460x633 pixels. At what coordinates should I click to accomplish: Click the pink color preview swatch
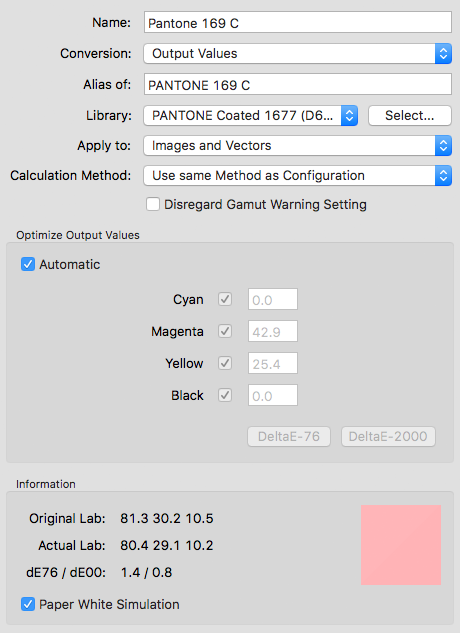[401, 545]
